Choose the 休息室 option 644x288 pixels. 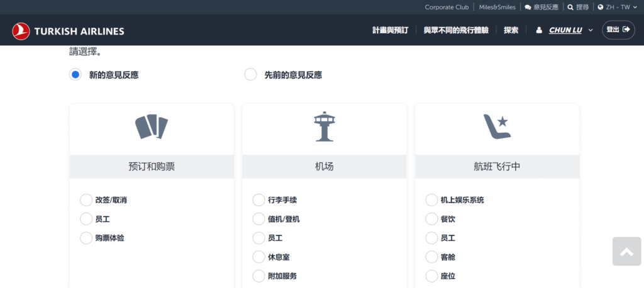tap(258, 257)
